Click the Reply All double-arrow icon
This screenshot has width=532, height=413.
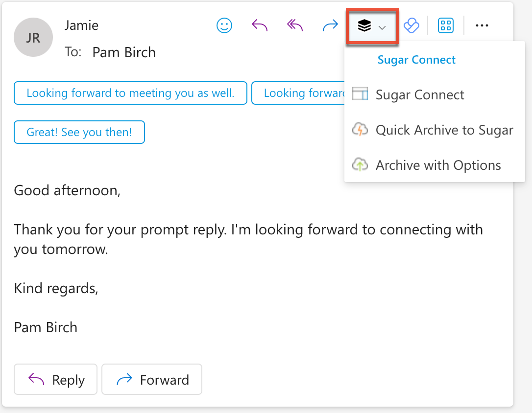295,26
